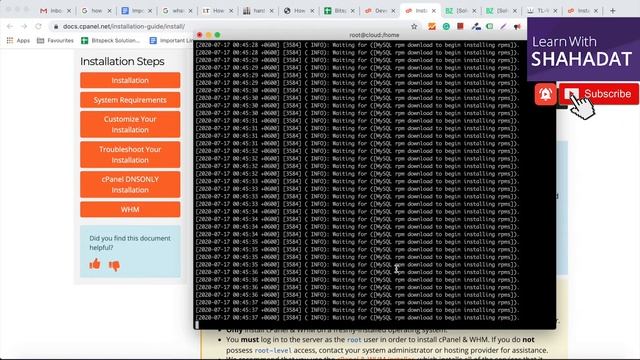Open the 'Important Li…' bookmark

[171, 40]
